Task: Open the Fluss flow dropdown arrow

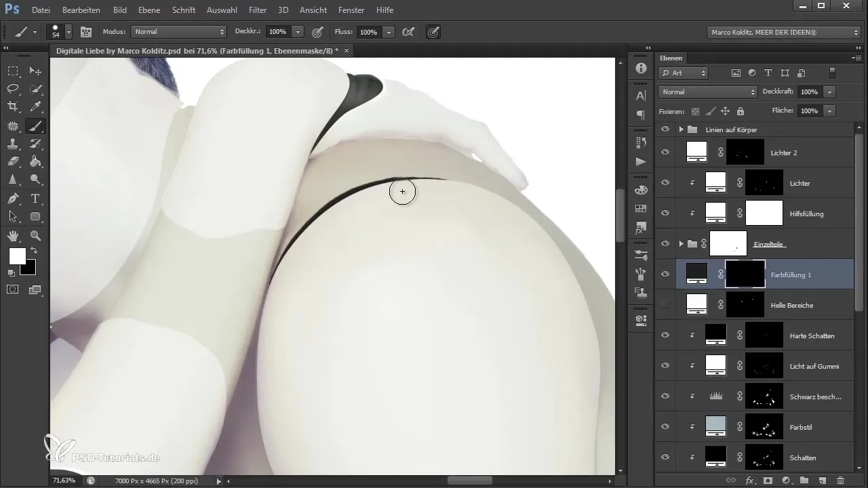Action: point(389,32)
